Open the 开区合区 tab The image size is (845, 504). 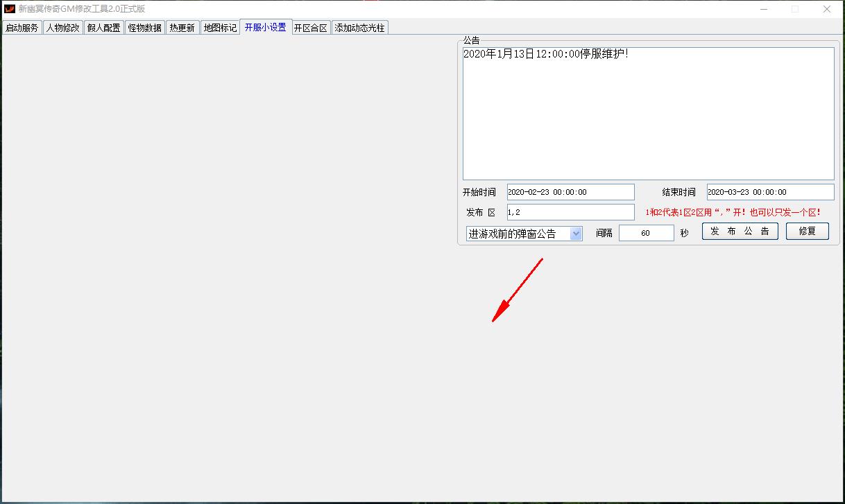[311, 28]
